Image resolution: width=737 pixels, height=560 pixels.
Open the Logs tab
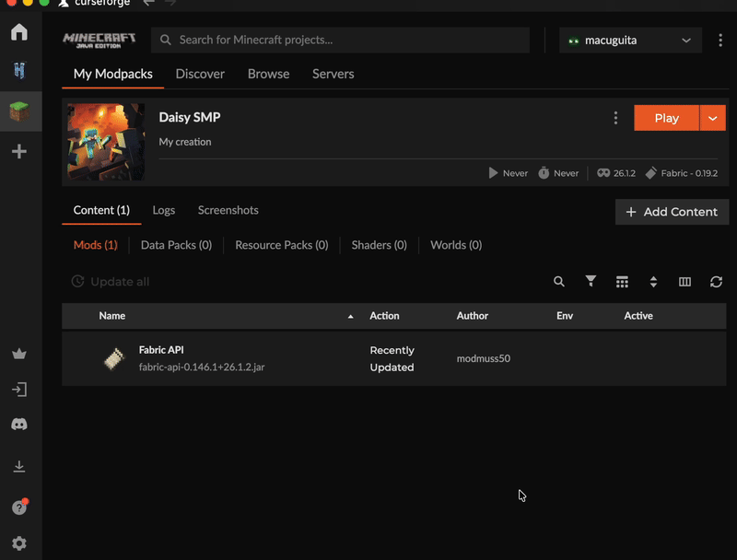[x=164, y=210]
